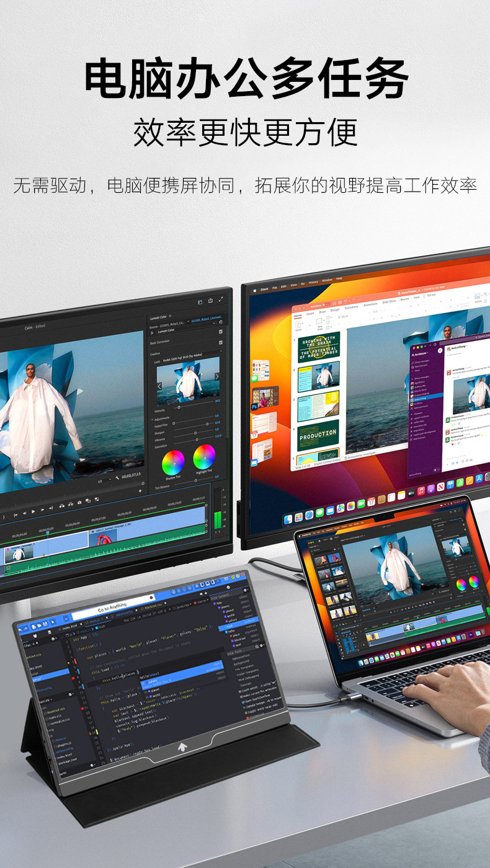Screen dimensions: 490x868
Task: Select slide 1 'Growing with the Grain' thumbnail
Action: pos(319,346)
